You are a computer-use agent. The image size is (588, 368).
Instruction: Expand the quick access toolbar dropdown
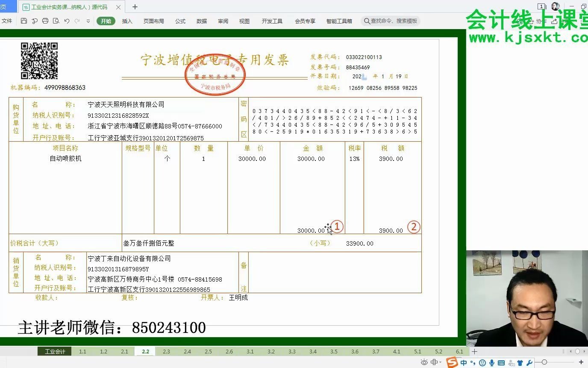pyautogui.click(x=88, y=21)
